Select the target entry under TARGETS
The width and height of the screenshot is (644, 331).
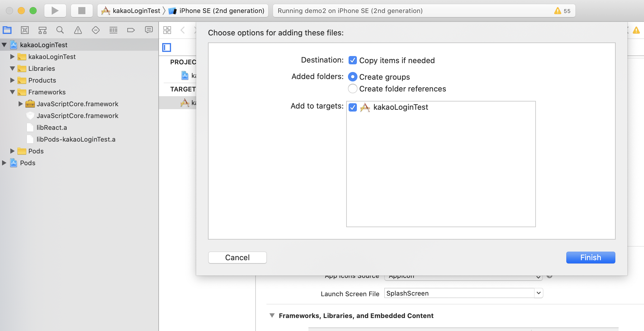[178, 103]
